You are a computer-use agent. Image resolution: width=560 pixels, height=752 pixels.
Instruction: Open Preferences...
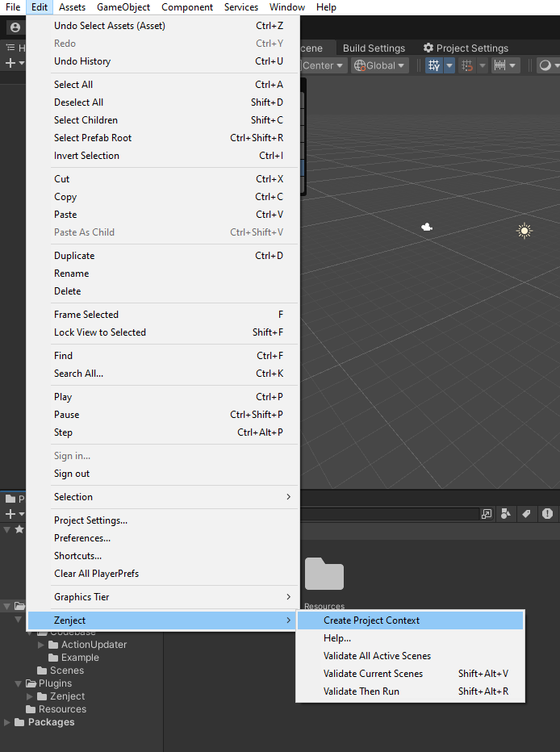coord(163,538)
